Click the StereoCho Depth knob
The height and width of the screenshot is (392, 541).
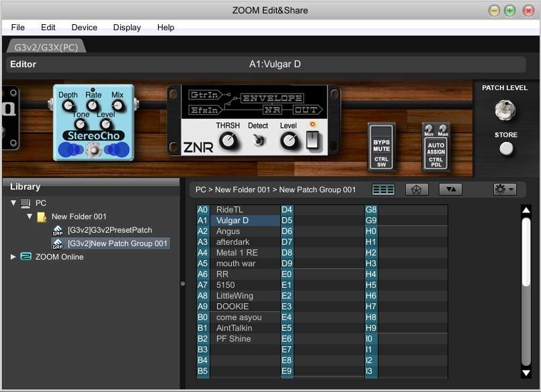click(69, 106)
